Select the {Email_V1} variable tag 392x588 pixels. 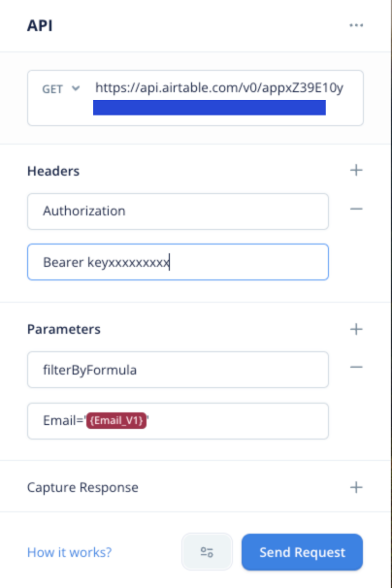[x=116, y=420]
